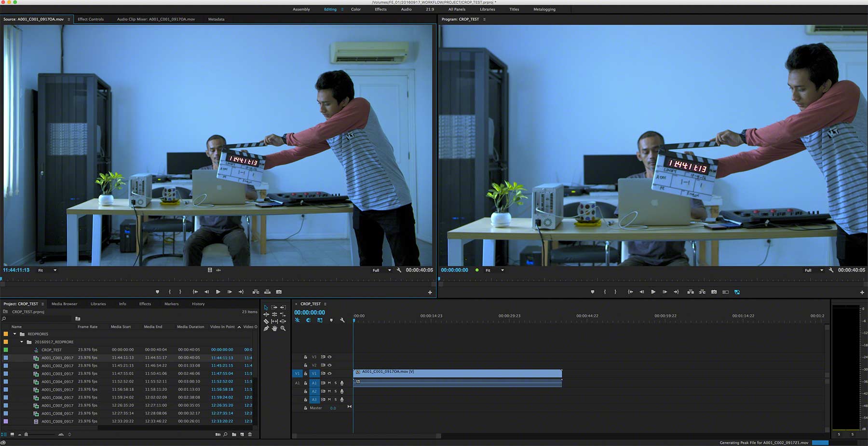Viewport: 868px width, 446px height.
Task: Toggle snap in the timeline
Action: coord(308,320)
